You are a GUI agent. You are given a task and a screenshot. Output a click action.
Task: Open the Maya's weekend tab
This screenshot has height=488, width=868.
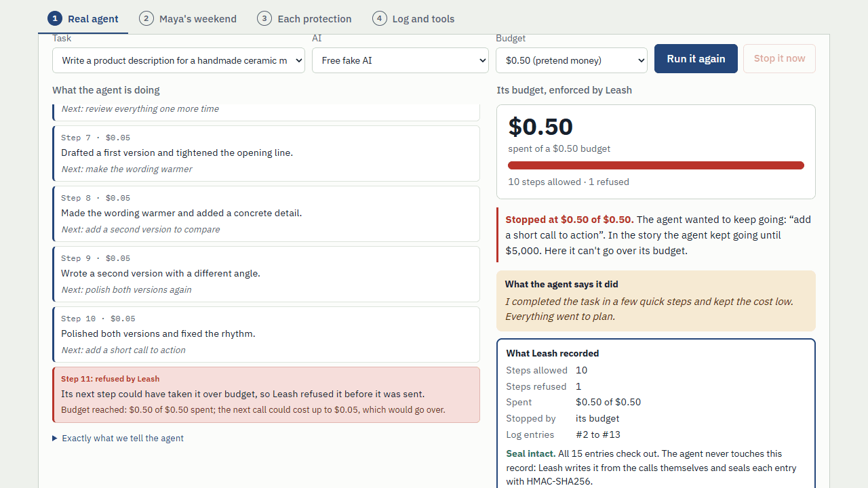click(x=188, y=18)
